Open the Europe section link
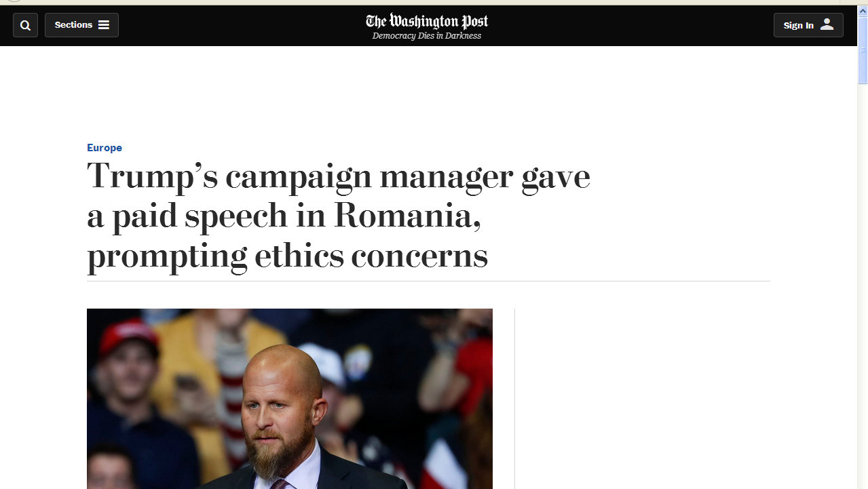The width and height of the screenshot is (868, 489). [x=105, y=148]
